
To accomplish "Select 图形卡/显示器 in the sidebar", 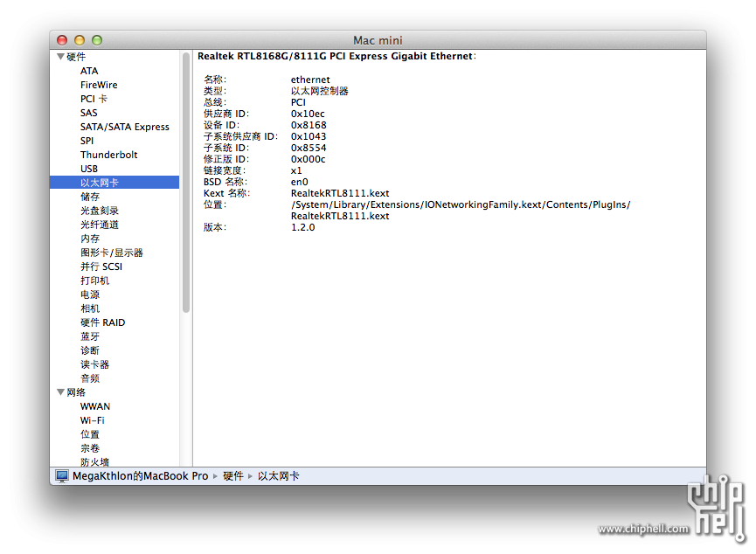I will pyautogui.click(x=112, y=253).
